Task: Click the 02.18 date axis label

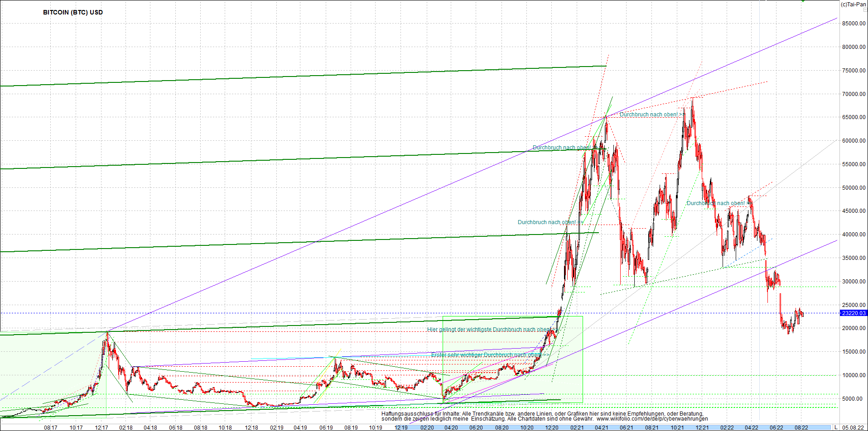Action: (x=126, y=427)
